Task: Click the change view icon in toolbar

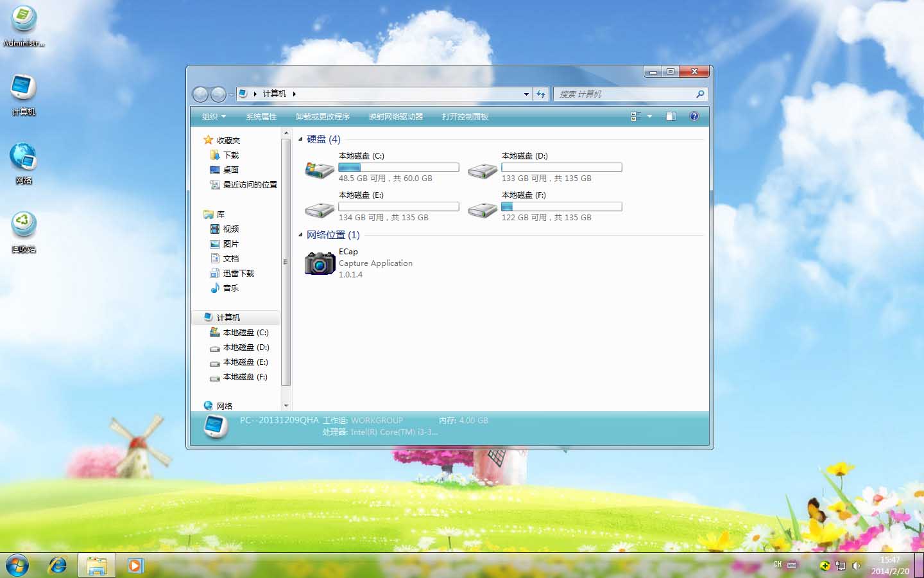Action: pyautogui.click(x=636, y=116)
